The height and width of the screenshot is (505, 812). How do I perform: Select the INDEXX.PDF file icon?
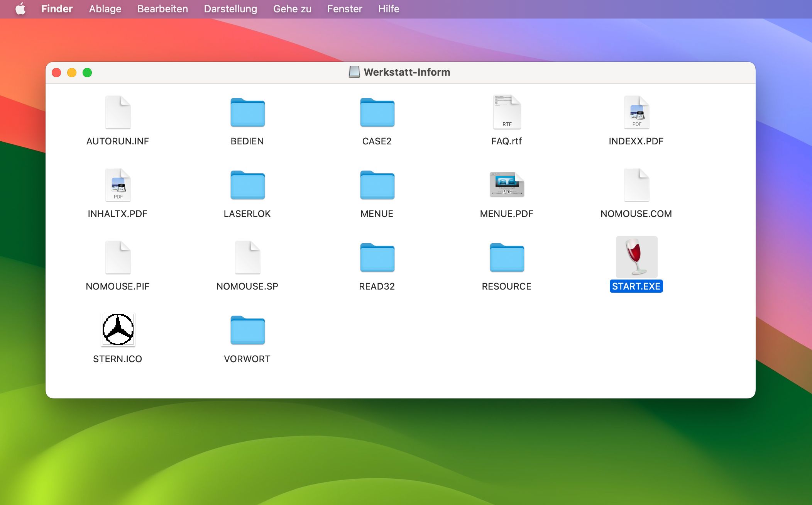point(636,112)
